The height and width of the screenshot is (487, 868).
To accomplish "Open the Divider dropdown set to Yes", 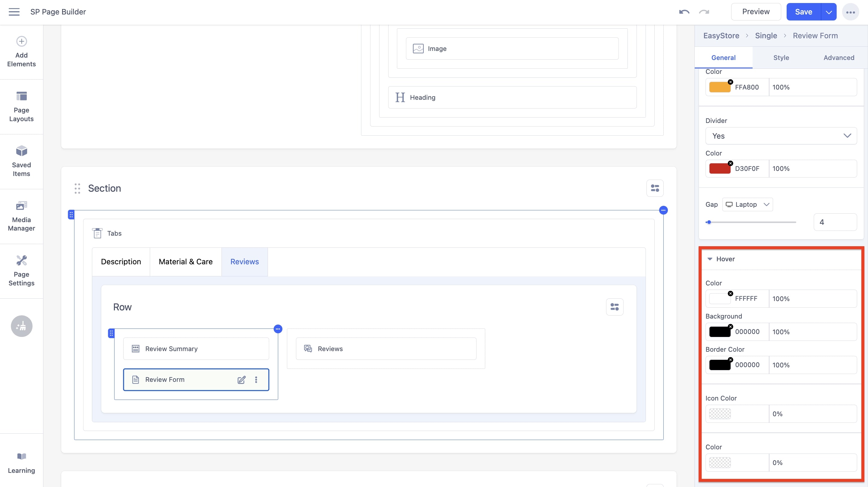I will point(781,136).
